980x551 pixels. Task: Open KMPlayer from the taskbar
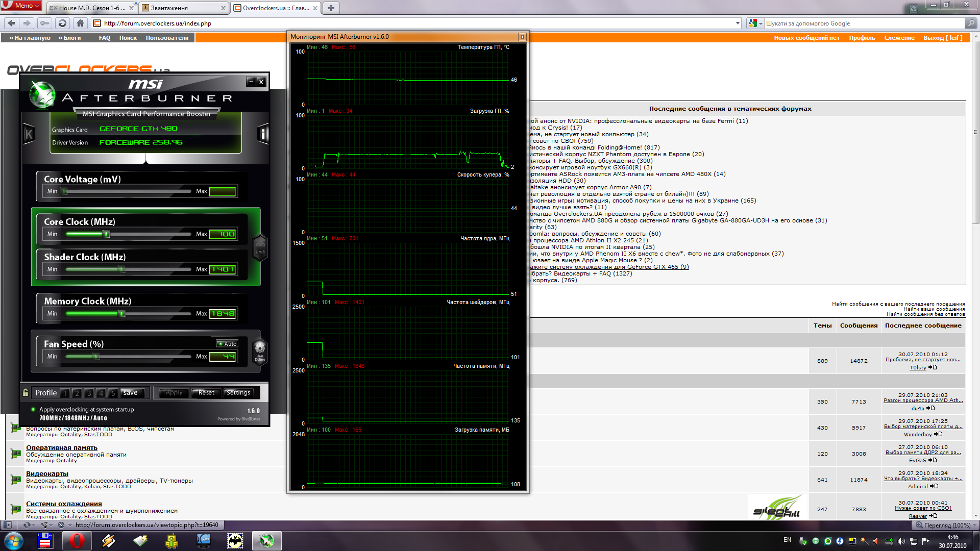point(204,541)
